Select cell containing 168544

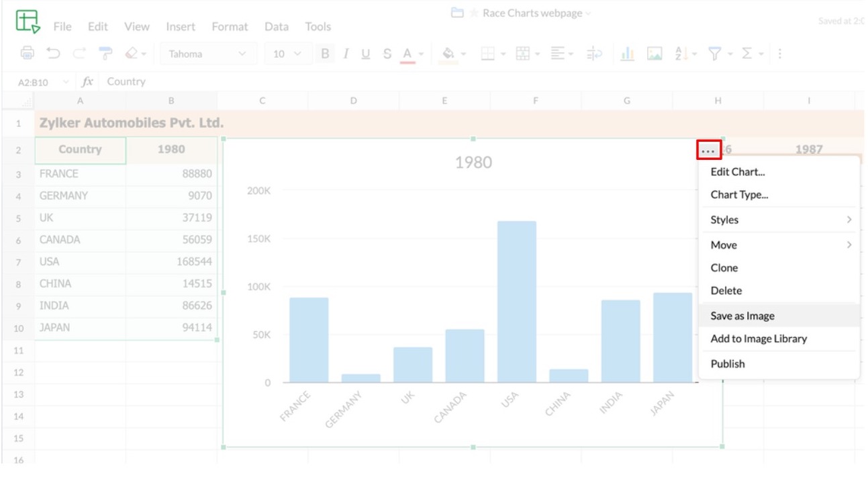click(x=171, y=261)
